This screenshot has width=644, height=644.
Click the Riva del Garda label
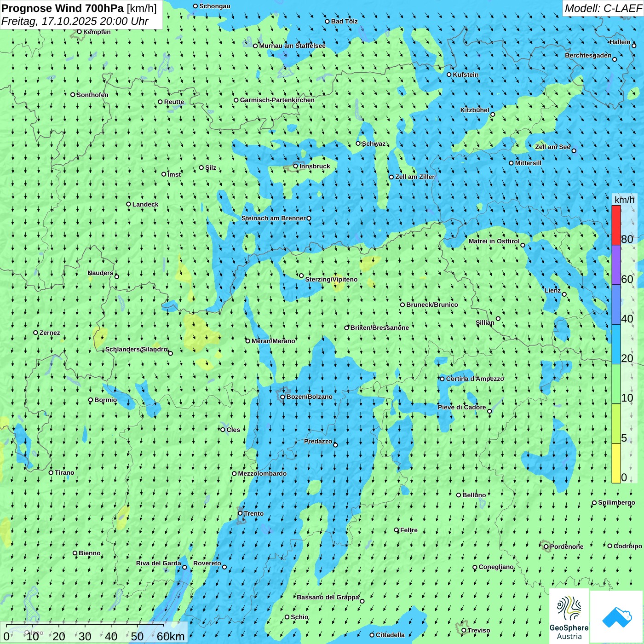159,563
